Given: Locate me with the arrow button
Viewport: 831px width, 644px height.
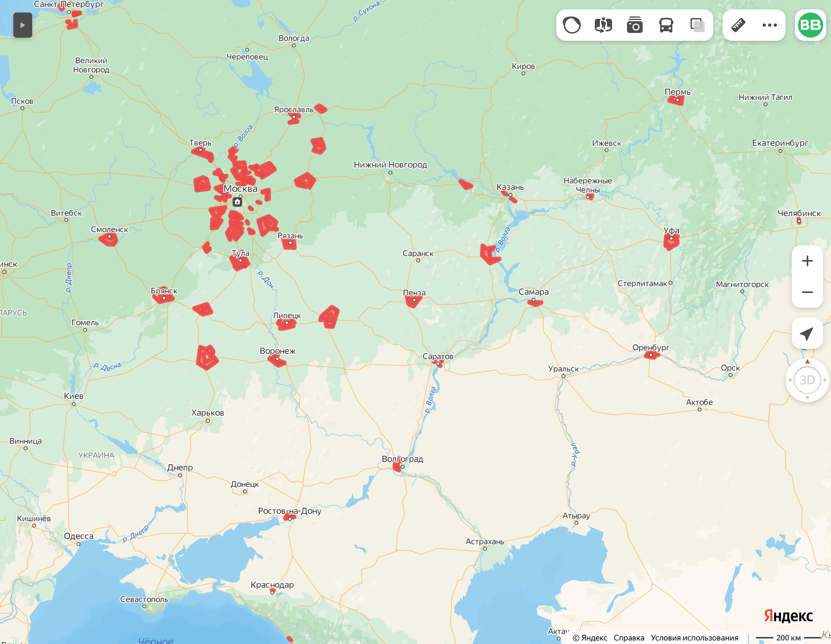Looking at the screenshot, I should pyautogui.click(x=807, y=333).
